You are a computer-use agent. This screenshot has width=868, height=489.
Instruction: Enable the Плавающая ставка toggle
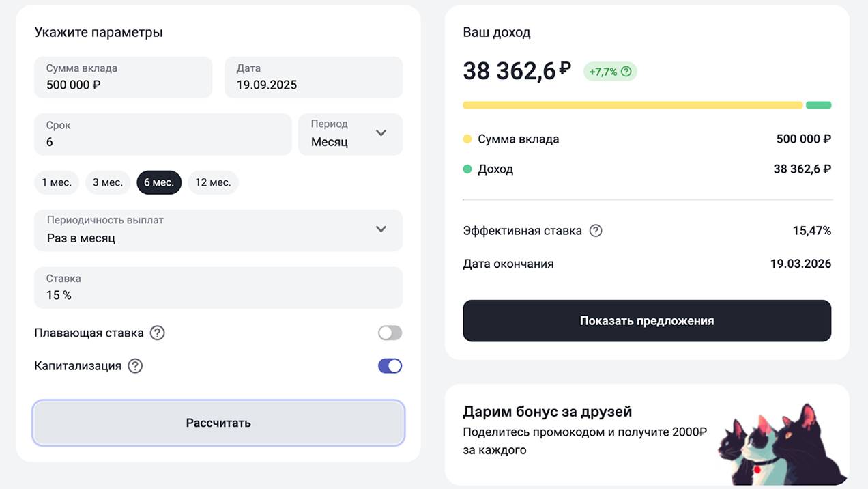[390, 333]
